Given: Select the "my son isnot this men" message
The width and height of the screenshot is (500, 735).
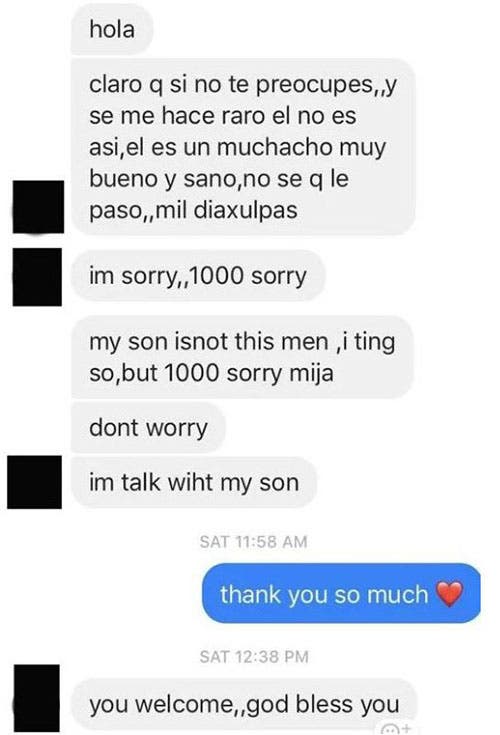Looking at the screenshot, I should (x=242, y=357).
